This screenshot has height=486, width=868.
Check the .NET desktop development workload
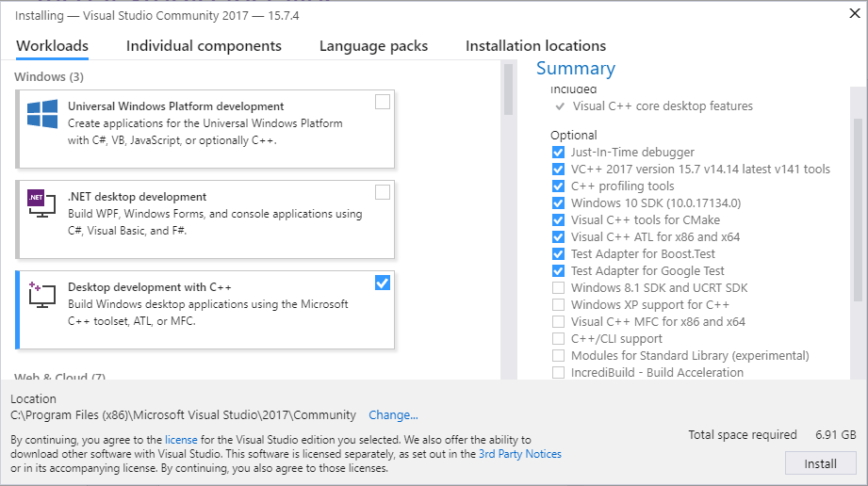382,192
